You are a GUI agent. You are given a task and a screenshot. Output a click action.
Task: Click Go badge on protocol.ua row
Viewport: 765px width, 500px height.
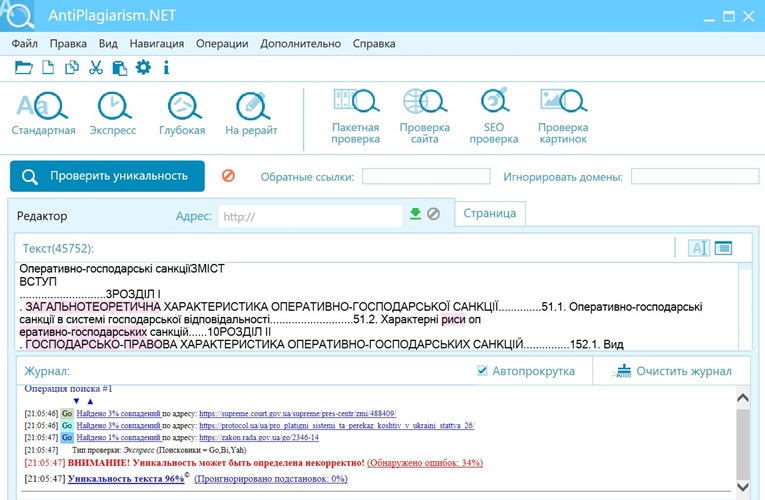click(x=67, y=425)
